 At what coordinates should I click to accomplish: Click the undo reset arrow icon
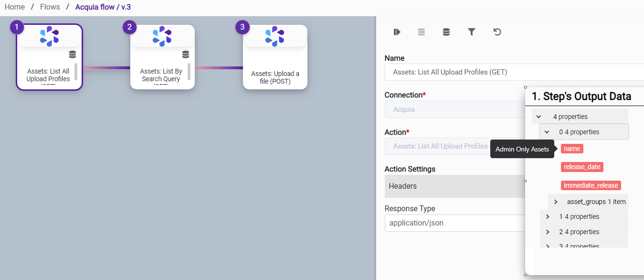tap(497, 32)
